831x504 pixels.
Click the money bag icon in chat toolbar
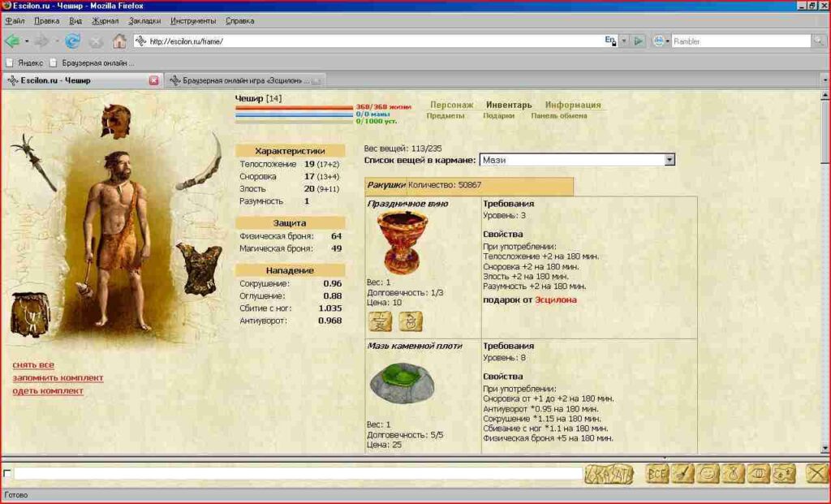(732, 473)
